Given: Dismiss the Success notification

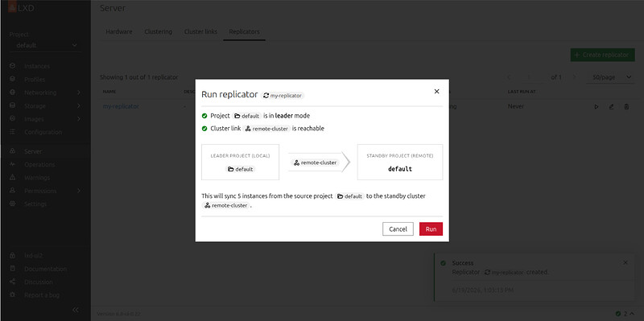Looking at the screenshot, I should [625, 263].
